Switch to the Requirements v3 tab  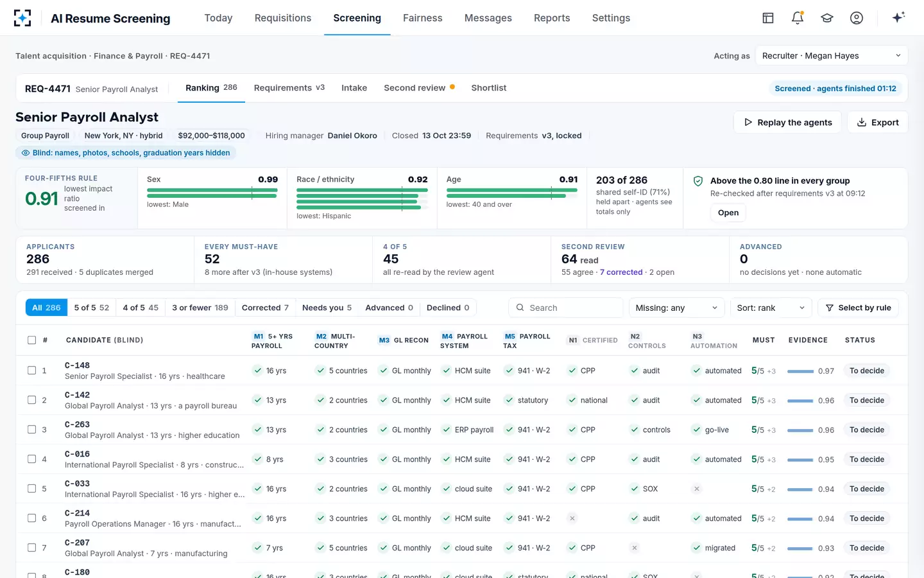tap(289, 88)
